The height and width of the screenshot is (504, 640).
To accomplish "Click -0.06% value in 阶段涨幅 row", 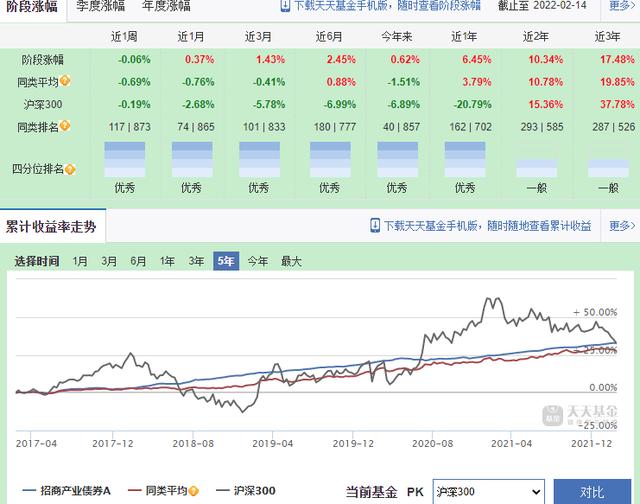I will 134,60.
